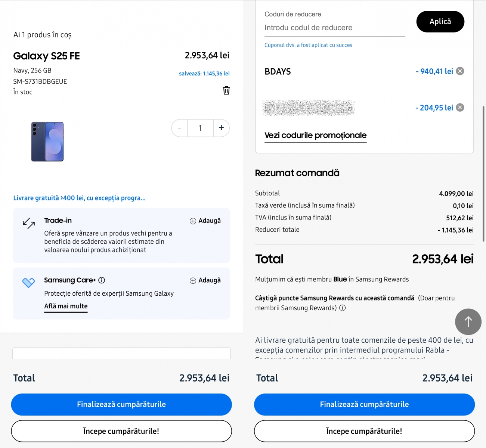Add Samsung Care+ protection
The width and height of the screenshot is (486, 448).
(x=205, y=280)
